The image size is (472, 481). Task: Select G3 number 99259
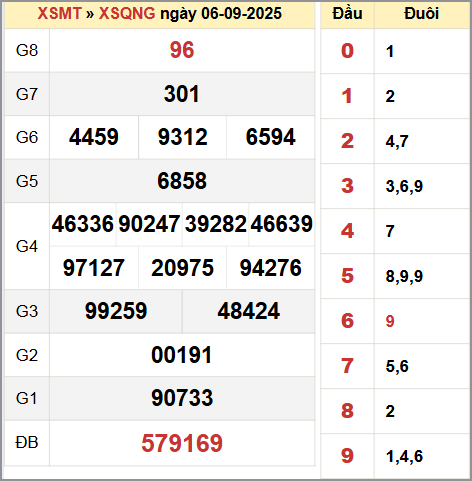(x=116, y=311)
